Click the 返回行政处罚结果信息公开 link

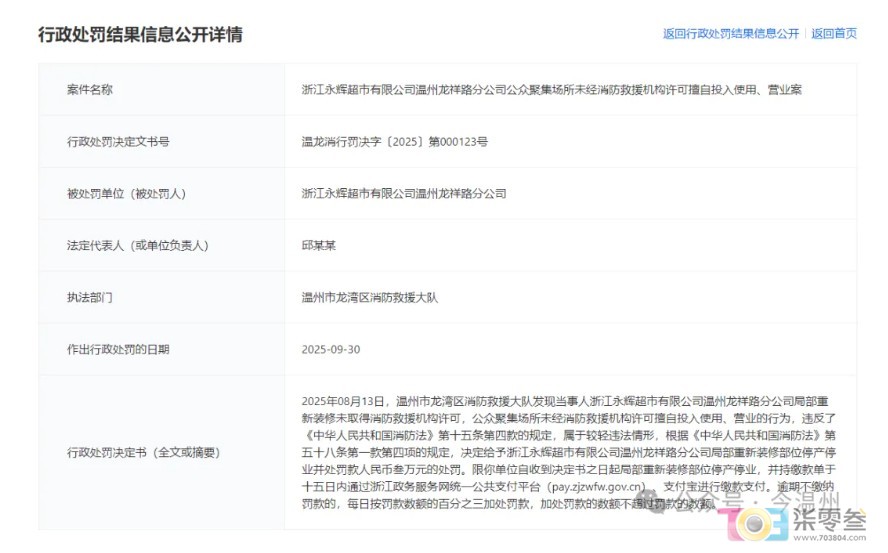pyautogui.click(x=731, y=33)
